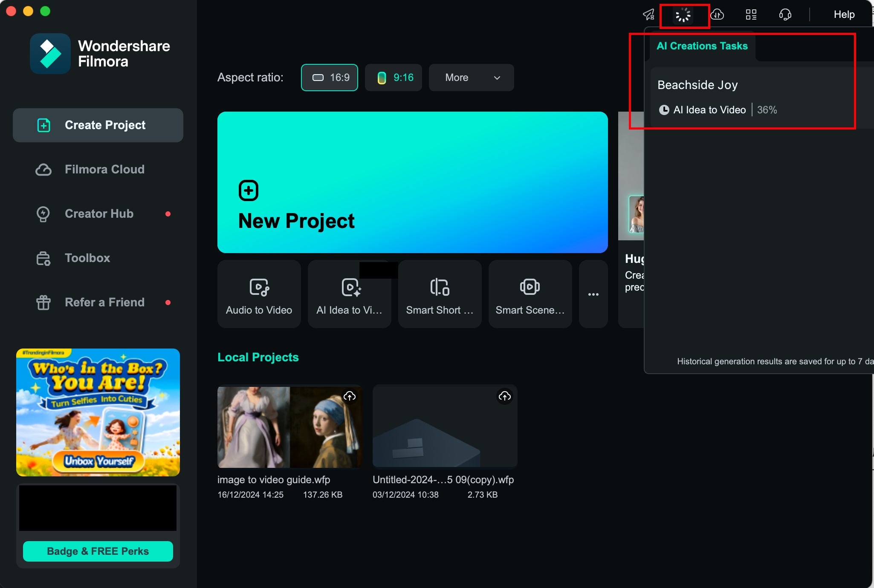874x588 pixels.
Task: Click the paper plane send icon
Action: pyautogui.click(x=648, y=15)
